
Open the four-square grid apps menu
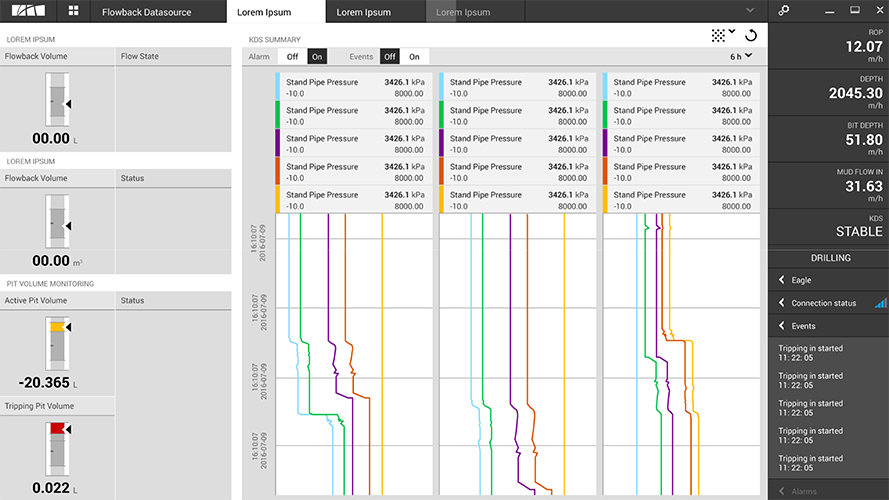point(74,11)
